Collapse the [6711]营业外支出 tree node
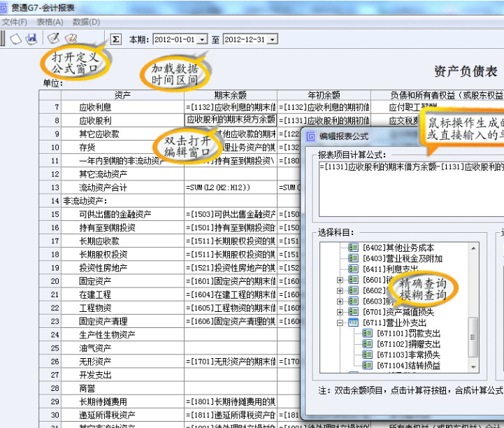 click(x=340, y=323)
